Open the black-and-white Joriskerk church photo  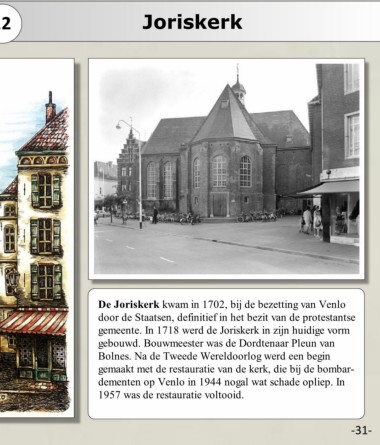pos(227,169)
